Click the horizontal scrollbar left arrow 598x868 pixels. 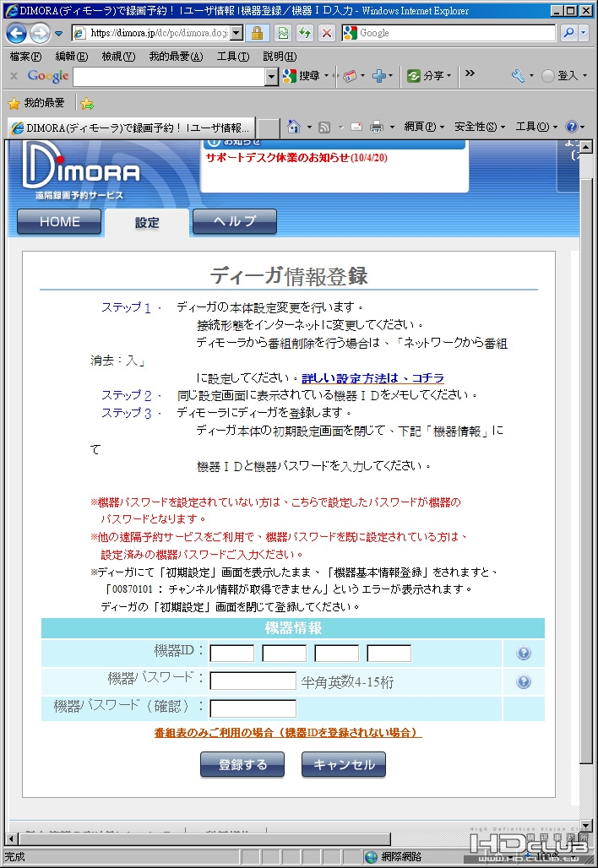pyautogui.click(x=11, y=838)
